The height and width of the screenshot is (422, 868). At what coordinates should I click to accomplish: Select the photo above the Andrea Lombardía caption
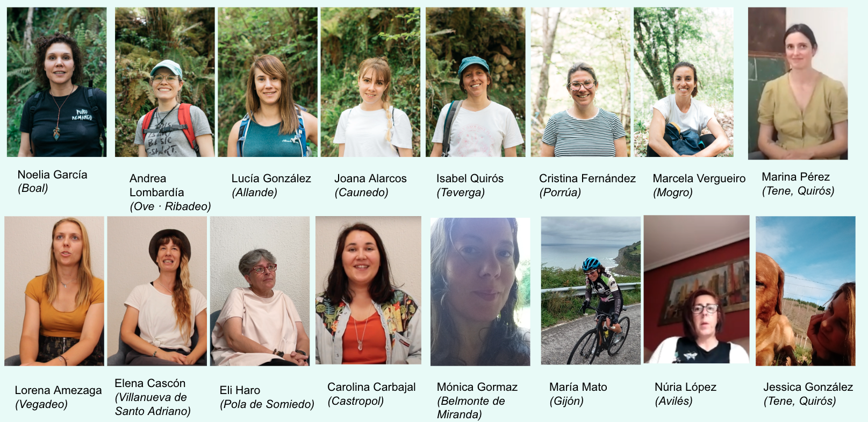click(164, 82)
